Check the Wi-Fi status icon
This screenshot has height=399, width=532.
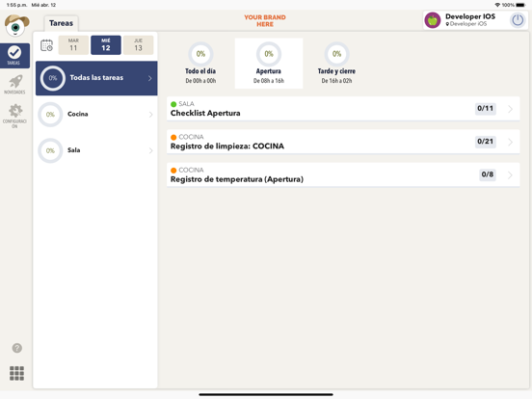click(497, 5)
